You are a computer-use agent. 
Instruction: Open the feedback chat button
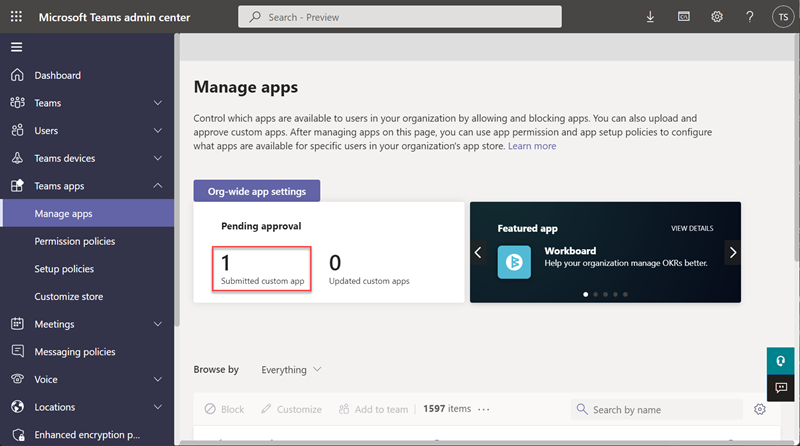780,388
